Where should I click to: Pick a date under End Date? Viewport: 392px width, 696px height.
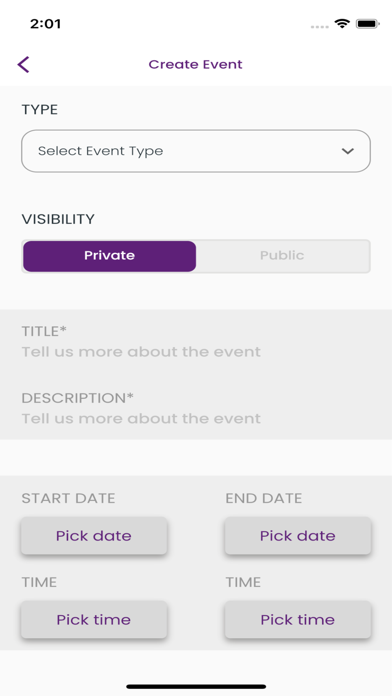(298, 536)
